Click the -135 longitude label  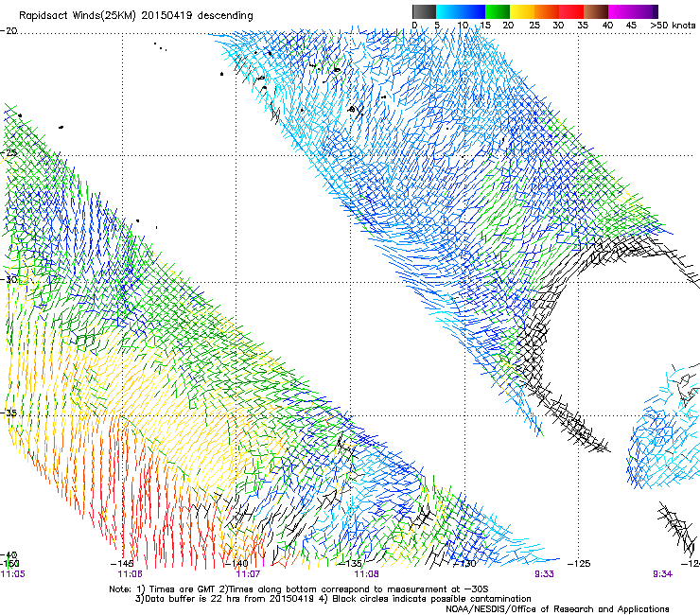(x=351, y=564)
